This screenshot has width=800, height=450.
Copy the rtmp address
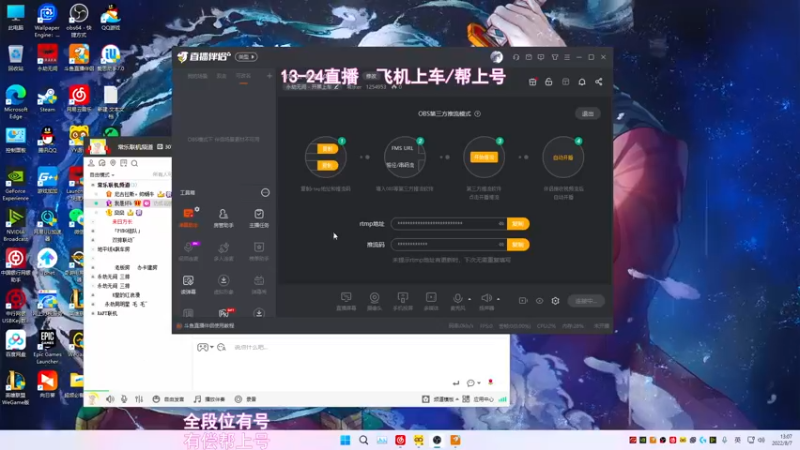click(x=518, y=223)
